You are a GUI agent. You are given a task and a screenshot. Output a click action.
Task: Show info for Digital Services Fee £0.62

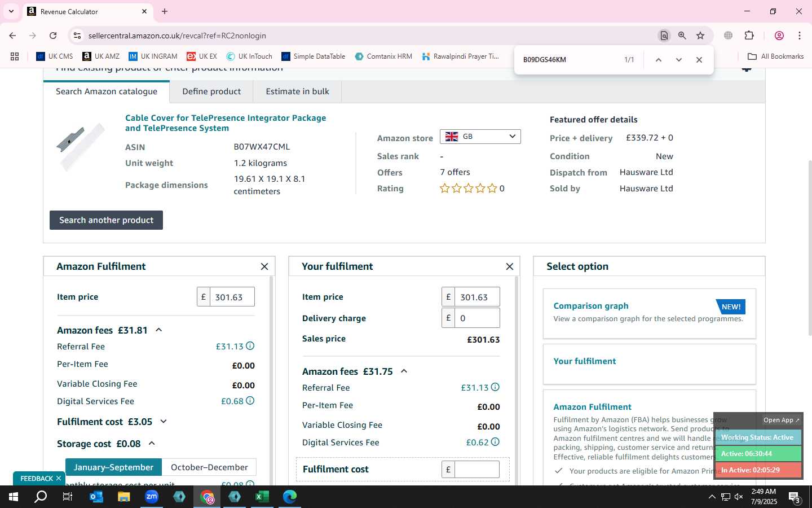point(495,442)
